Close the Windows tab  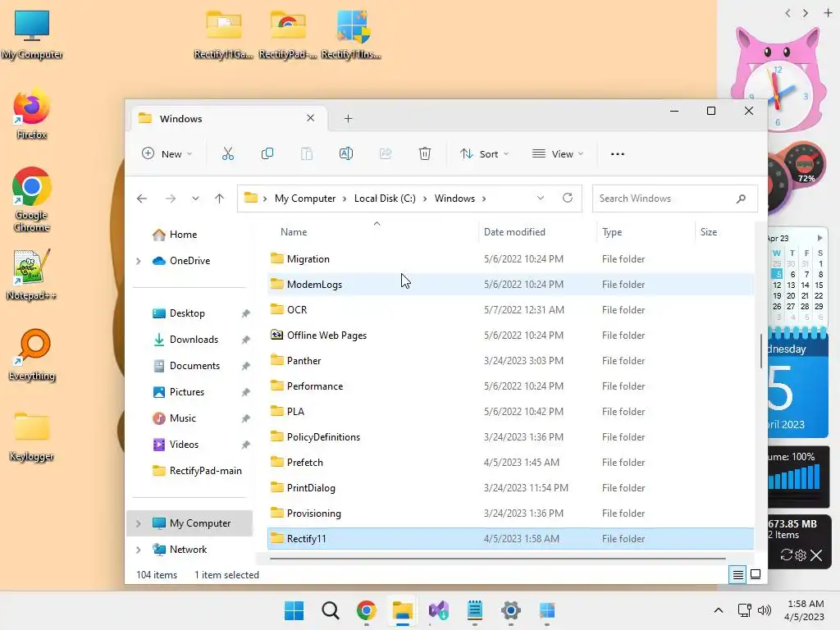310,118
